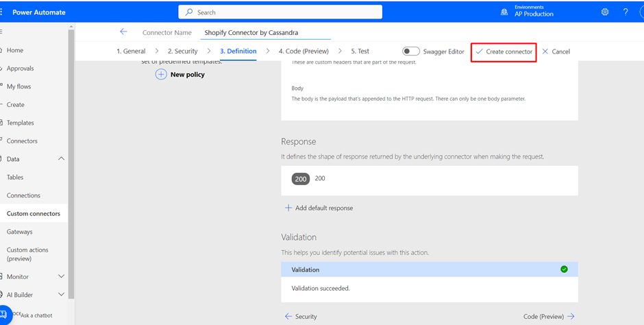The image size is (644, 325).
Task: Click the New policy button
Action: [180, 74]
